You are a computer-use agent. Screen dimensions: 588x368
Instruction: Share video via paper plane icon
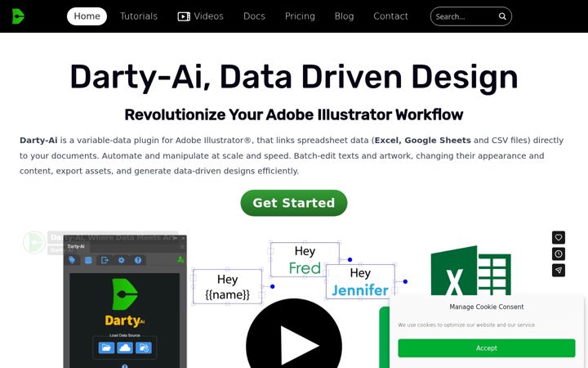(559, 271)
